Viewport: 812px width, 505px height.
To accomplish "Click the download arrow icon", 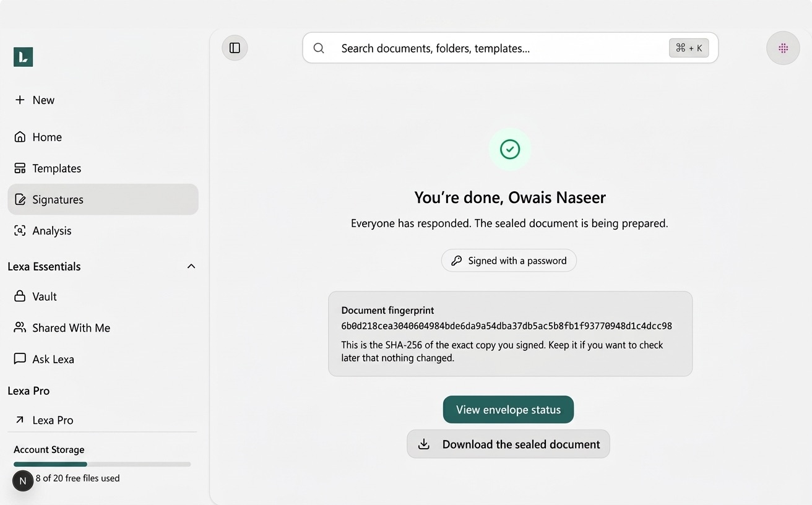I will coord(424,444).
